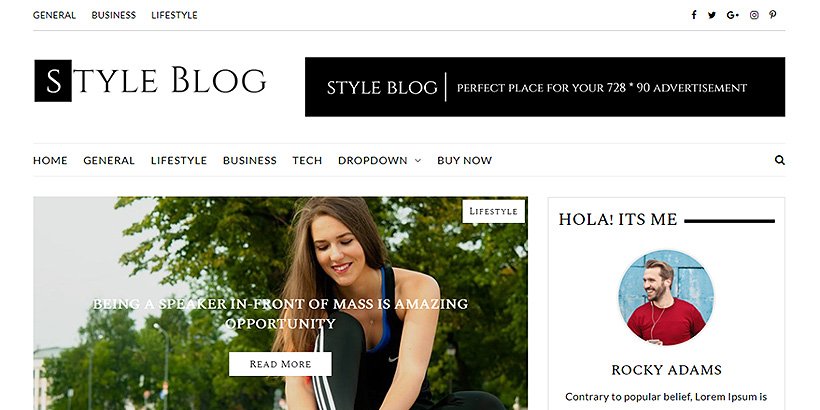The image size is (820, 410).
Task: Open the Facebook social icon
Action: 693,15
